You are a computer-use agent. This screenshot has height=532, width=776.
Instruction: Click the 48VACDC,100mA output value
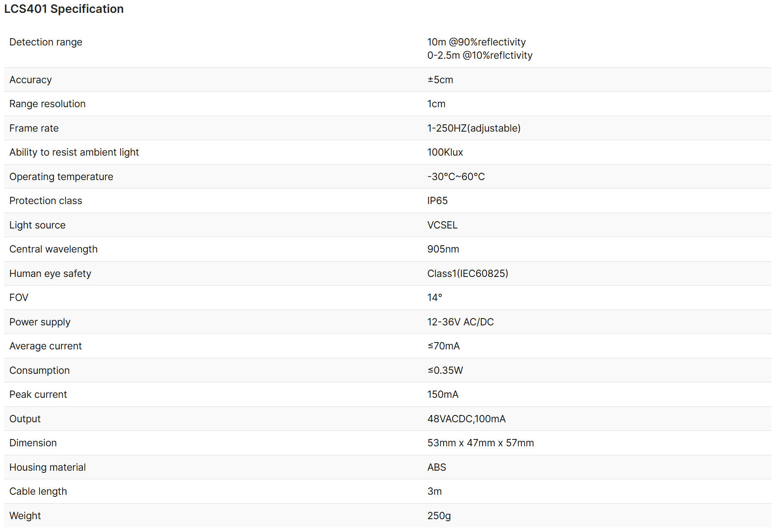[x=466, y=419]
